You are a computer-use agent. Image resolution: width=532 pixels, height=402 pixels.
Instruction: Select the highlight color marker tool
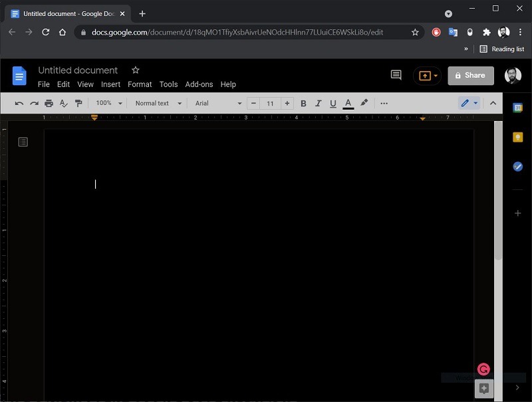[364, 103]
